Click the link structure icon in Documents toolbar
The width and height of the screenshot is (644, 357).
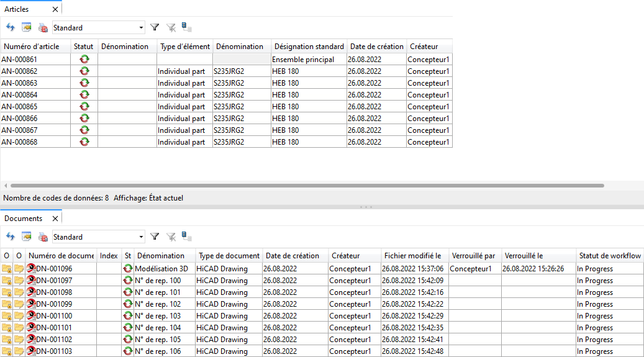[x=186, y=237]
